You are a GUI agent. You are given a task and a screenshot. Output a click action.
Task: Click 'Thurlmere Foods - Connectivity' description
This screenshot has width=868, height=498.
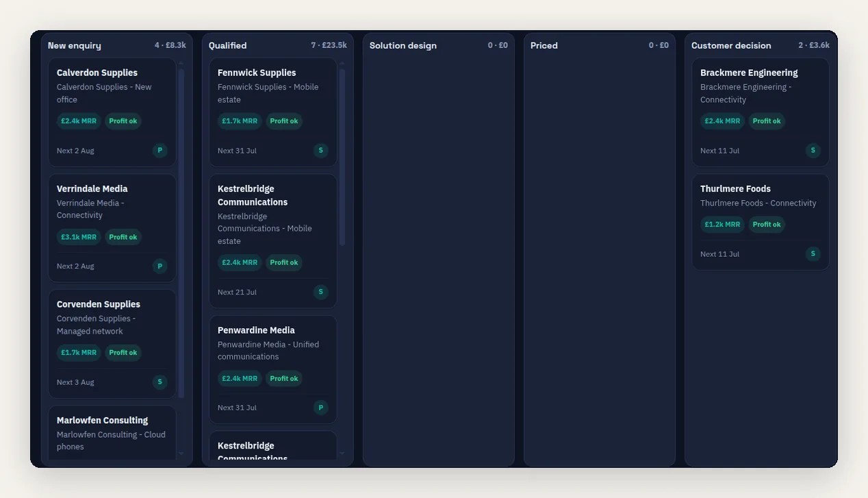pyautogui.click(x=758, y=203)
